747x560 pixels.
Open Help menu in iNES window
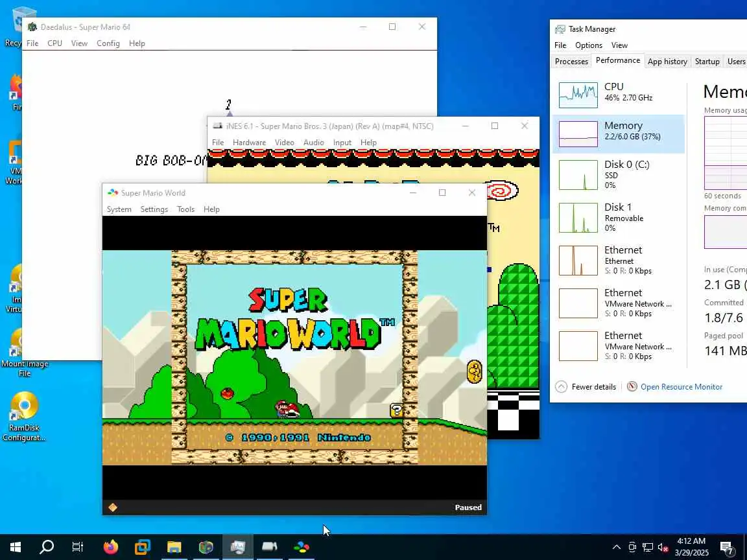click(368, 143)
